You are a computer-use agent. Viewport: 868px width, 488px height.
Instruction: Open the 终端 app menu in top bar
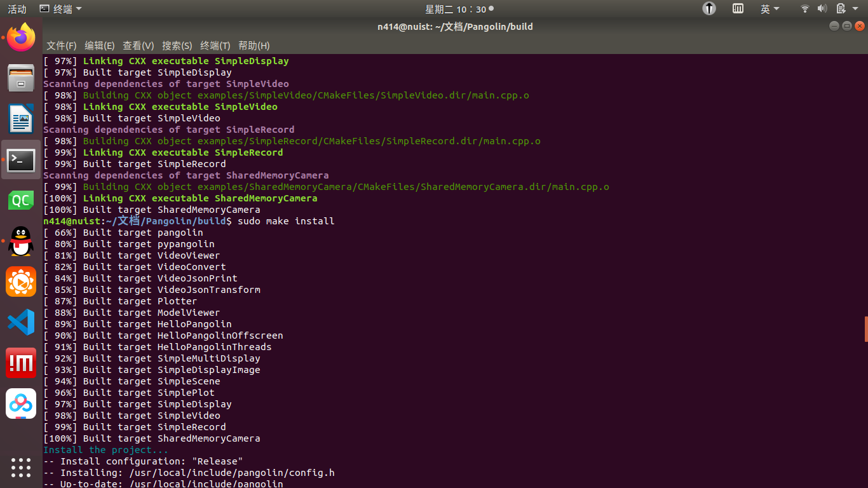(61, 9)
